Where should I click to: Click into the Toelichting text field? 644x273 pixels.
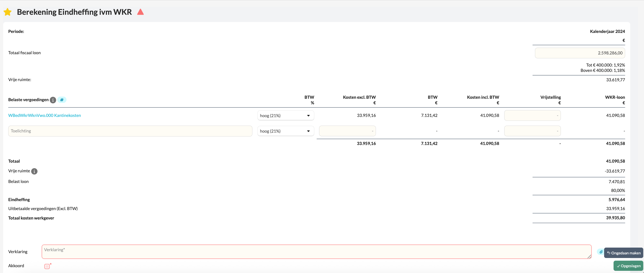(x=130, y=131)
